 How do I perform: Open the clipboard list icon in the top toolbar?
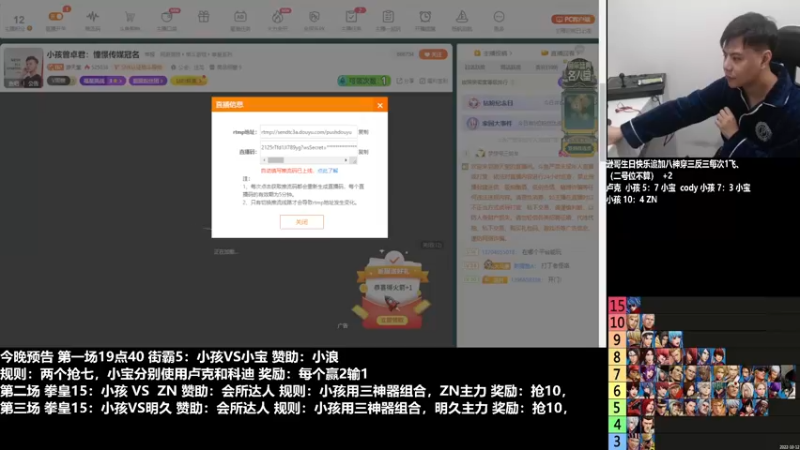[388, 17]
